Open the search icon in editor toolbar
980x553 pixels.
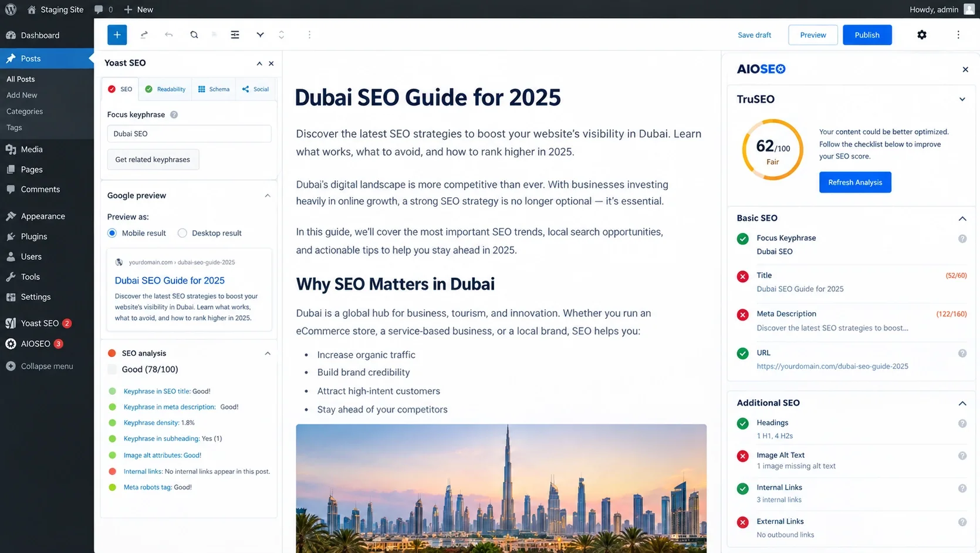click(x=194, y=35)
